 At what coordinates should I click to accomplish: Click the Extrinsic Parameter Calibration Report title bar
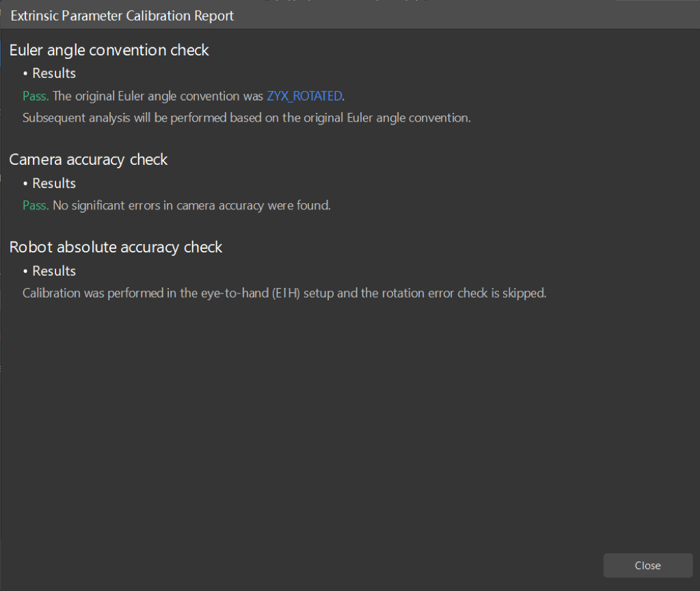coord(122,16)
